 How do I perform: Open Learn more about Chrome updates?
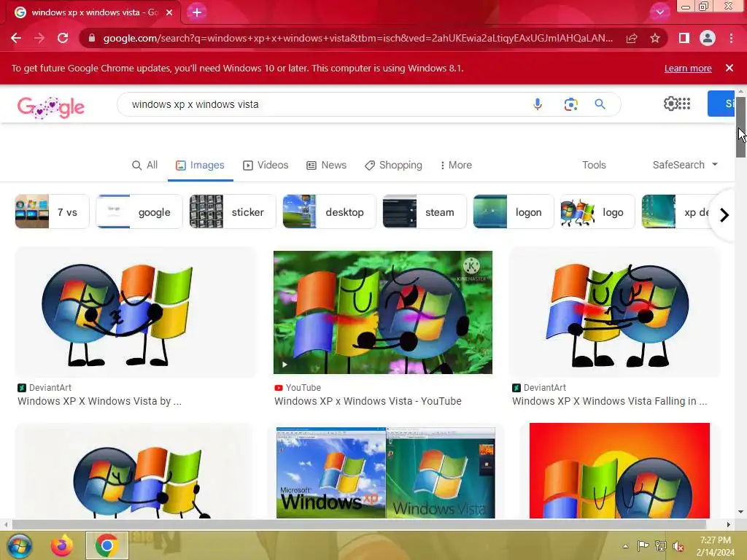point(688,68)
